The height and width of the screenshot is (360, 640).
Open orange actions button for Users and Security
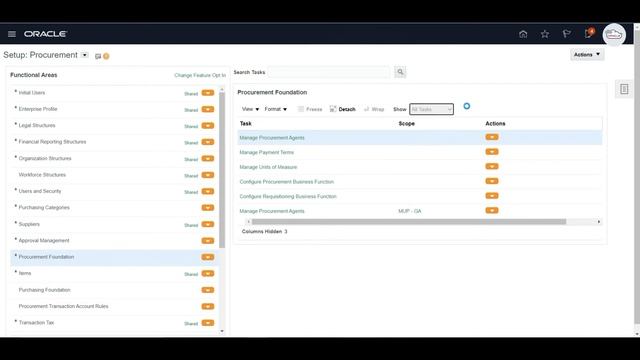click(x=208, y=191)
